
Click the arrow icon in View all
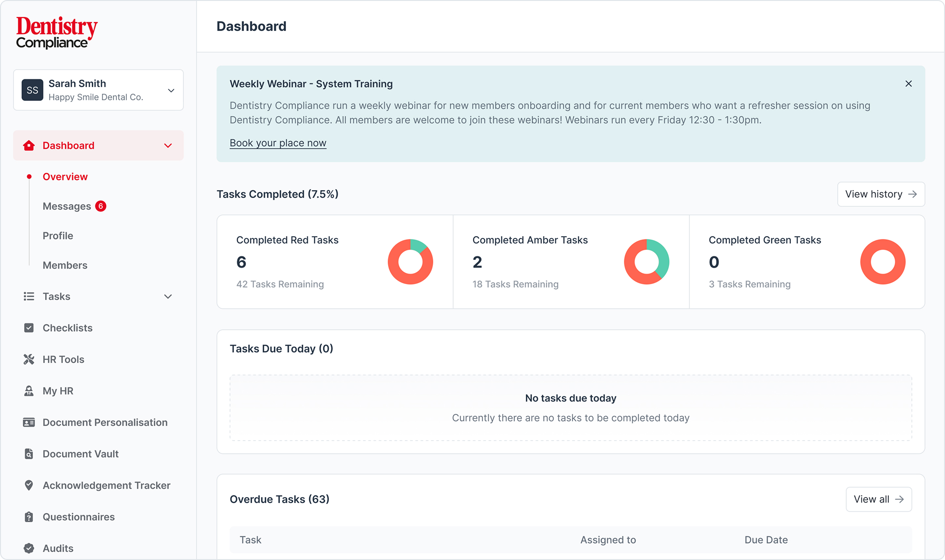(899, 499)
